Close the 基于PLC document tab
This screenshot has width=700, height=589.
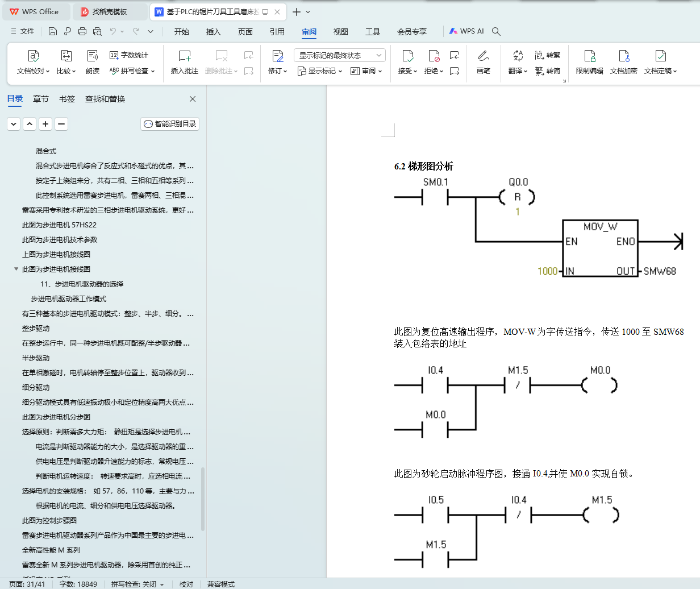(x=277, y=12)
